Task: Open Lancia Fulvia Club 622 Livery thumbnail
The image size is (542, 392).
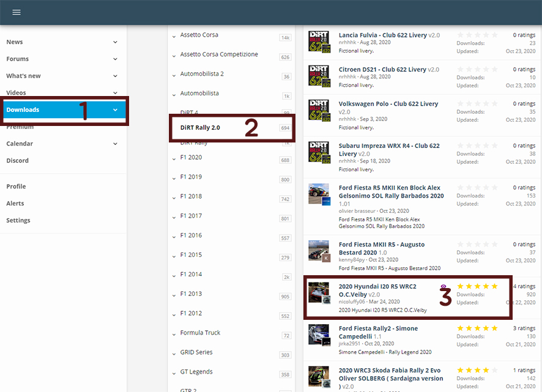Action: [x=319, y=42]
